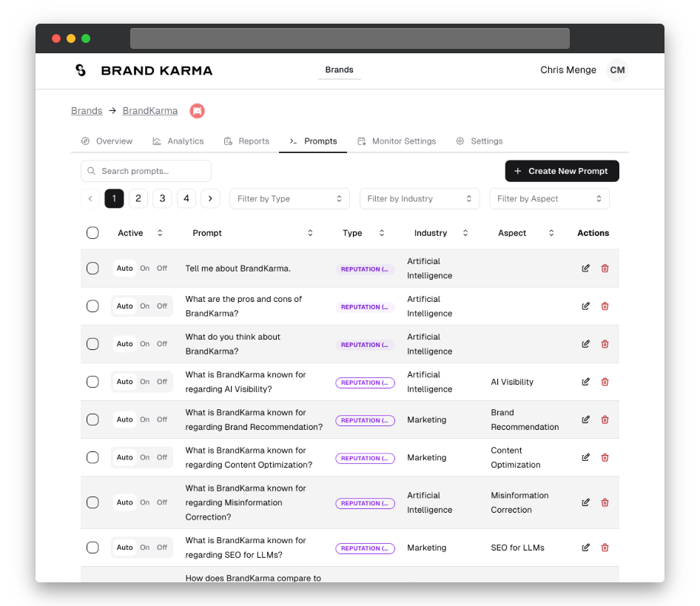Go to the Monitor Settings tab
Image resolution: width=700 pixels, height=606 pixels.
click(397, 141)
